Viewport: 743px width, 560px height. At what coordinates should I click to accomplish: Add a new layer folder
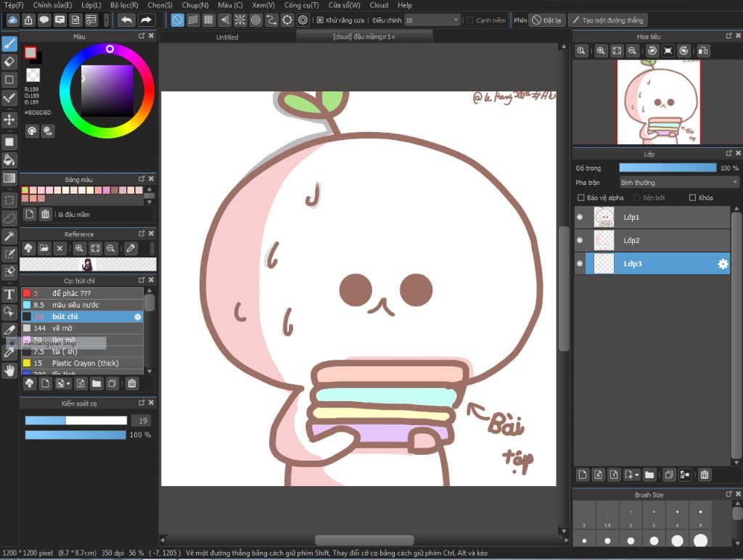(649, 474)
